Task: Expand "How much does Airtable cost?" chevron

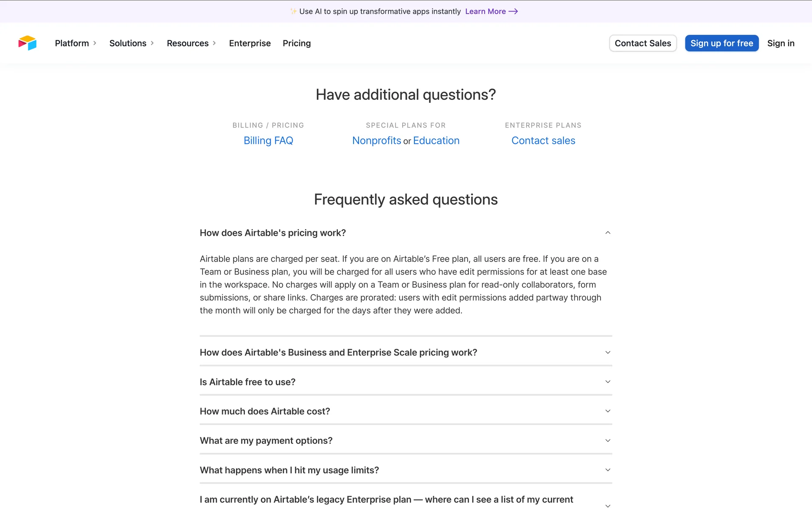Action: (607, 411)
